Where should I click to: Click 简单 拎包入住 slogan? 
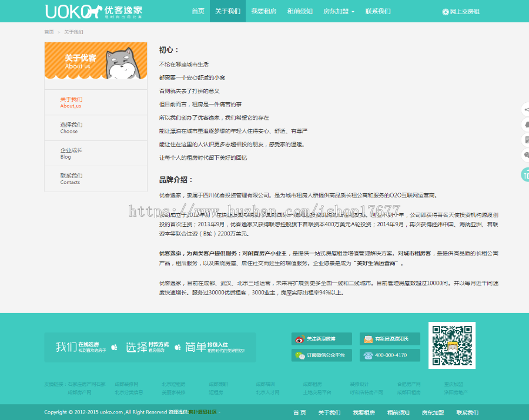pos(215,347)
